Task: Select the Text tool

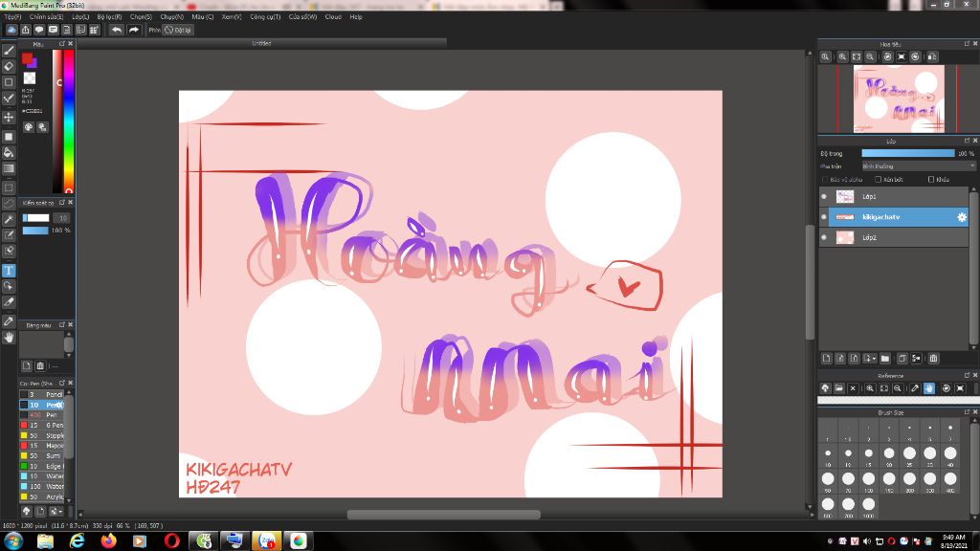Action: coord(9,271)
